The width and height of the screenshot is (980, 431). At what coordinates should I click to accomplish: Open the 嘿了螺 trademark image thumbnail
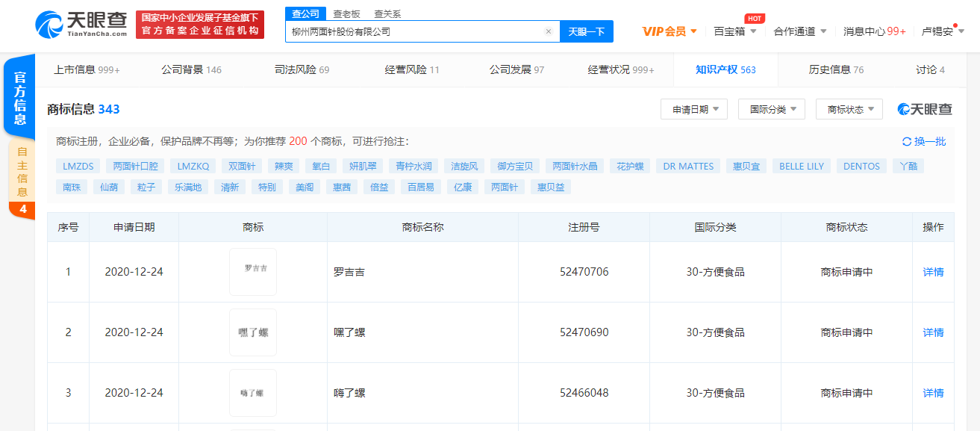pyautogui.click(x=253, y=332)
